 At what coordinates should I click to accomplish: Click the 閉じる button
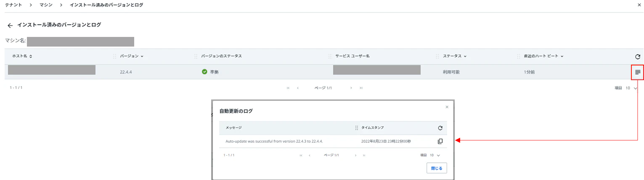(437, 168)
